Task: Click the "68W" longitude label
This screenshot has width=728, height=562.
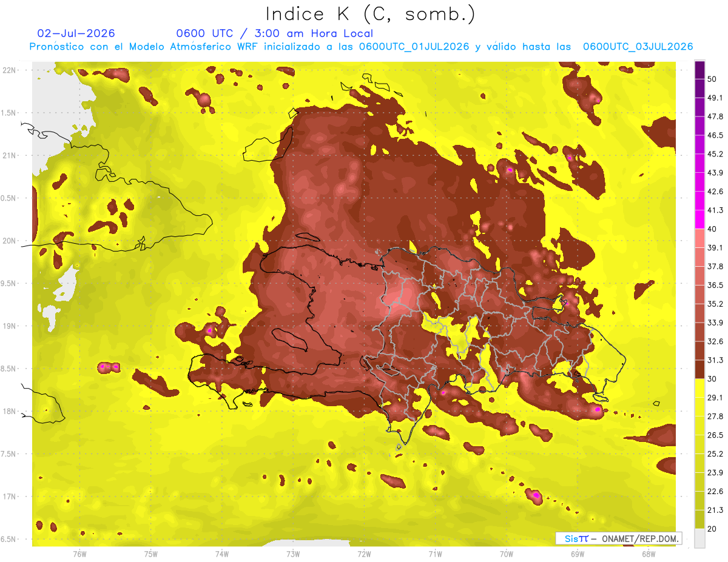Action: pyautogui.click(x=649, y=554)
